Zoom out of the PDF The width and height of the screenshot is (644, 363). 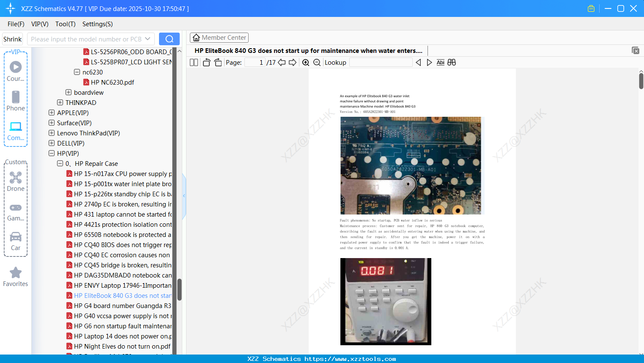[x=317, y=63]
